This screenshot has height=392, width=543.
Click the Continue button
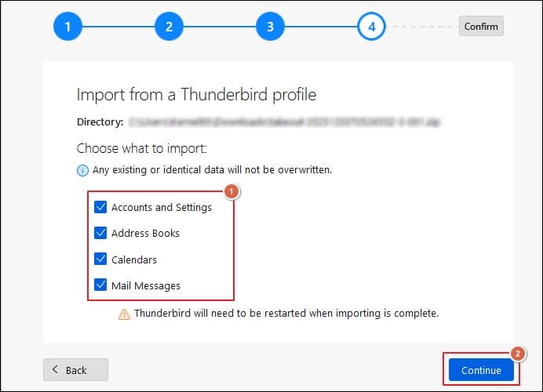[x=481, y=370]
